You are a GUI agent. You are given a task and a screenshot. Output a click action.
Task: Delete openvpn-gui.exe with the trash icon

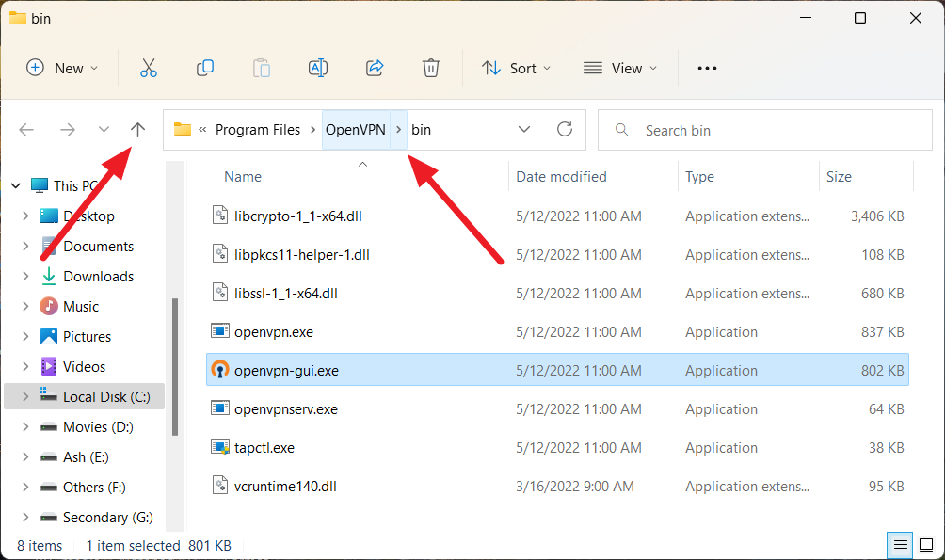pyautogui.click(x=431, y=68)
